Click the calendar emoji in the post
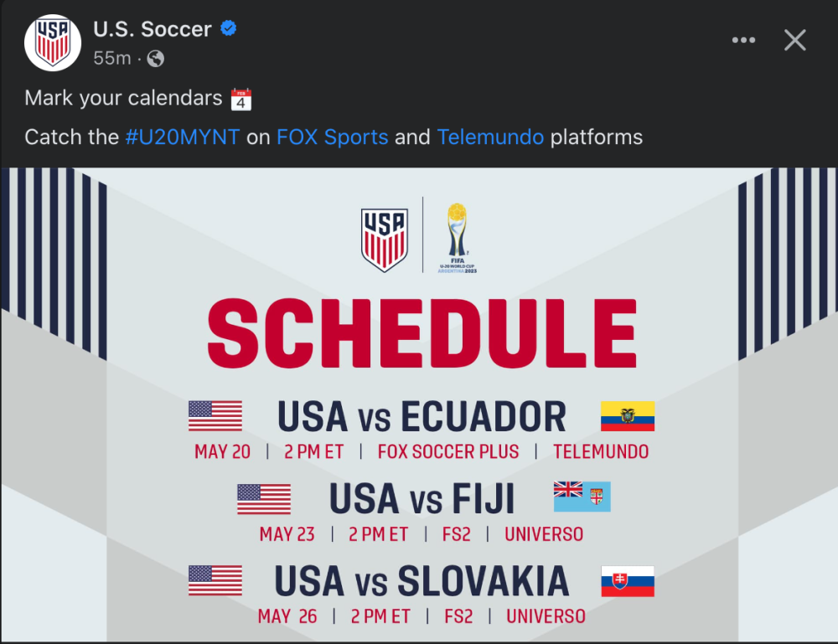838x644 pixels. (x=241, y=100)
